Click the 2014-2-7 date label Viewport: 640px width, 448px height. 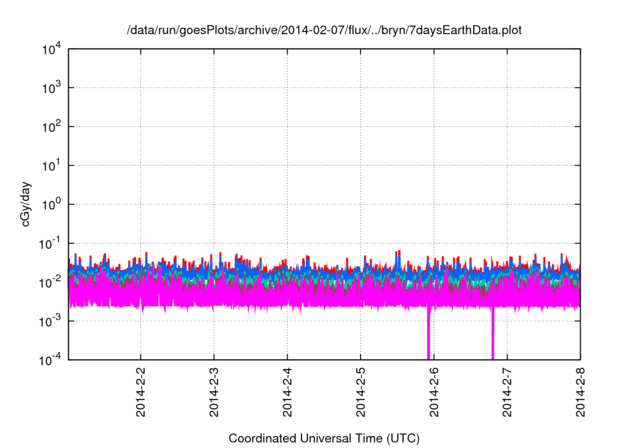[x=507, y=392]
